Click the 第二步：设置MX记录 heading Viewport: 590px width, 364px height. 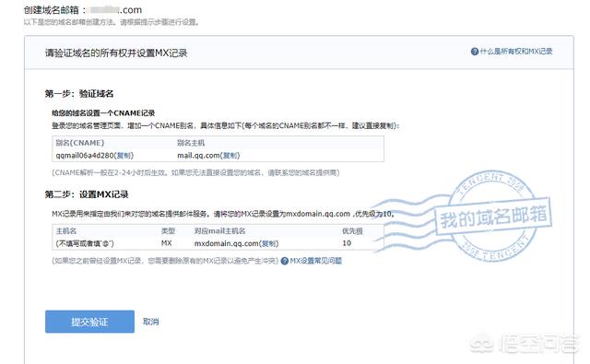click(x=87, y=194)
